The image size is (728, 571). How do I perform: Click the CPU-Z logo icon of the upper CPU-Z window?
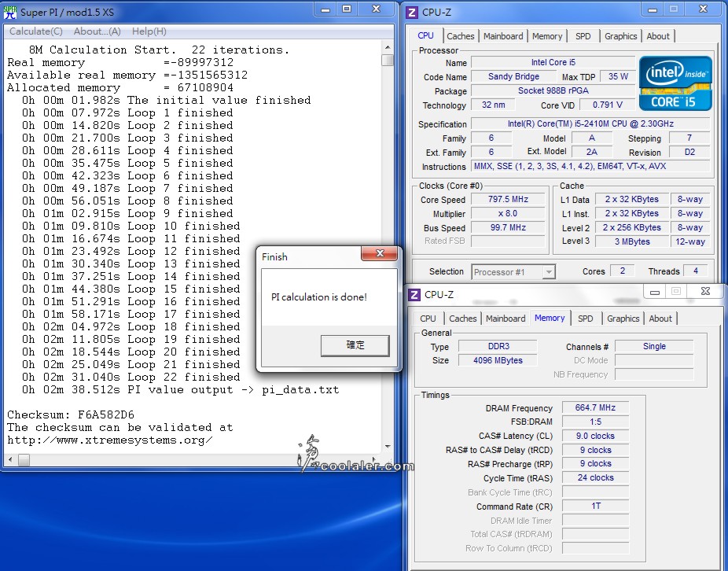tap(412, 12)
